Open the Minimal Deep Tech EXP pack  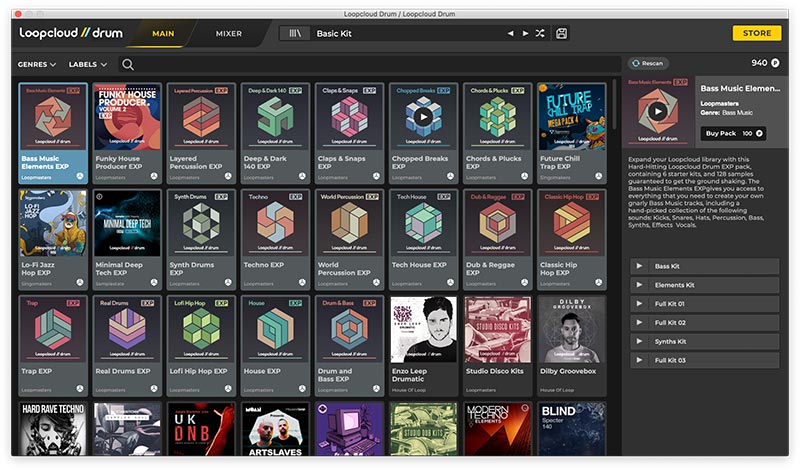(127, 239)
